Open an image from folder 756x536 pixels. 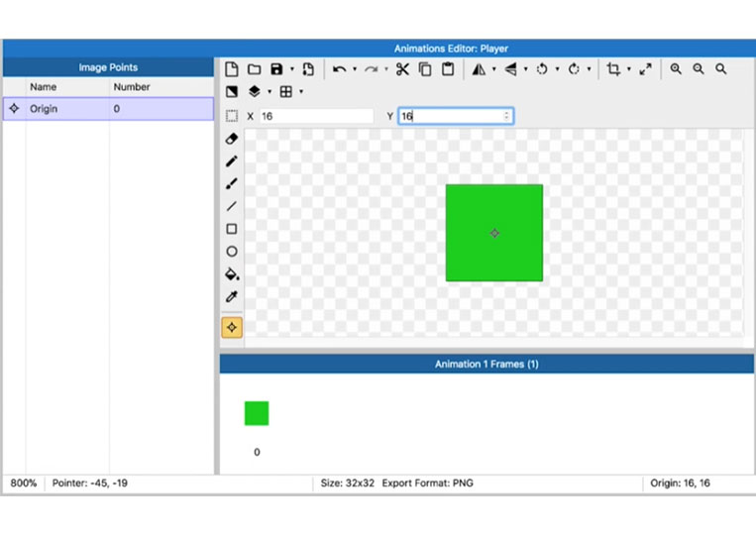tap(254, 69)
